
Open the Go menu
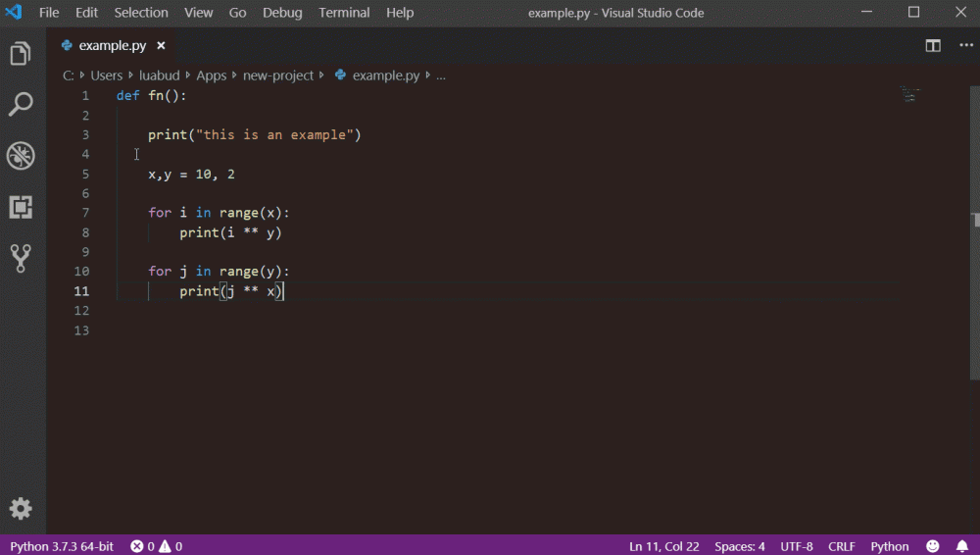tap(237, 13)
